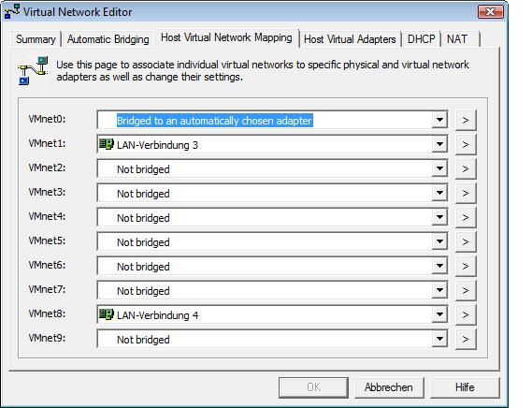Viewport: 532px width, 408px height.
Task: Click the 'Not bridged' value for VMnet4
Action: (143, 218)
